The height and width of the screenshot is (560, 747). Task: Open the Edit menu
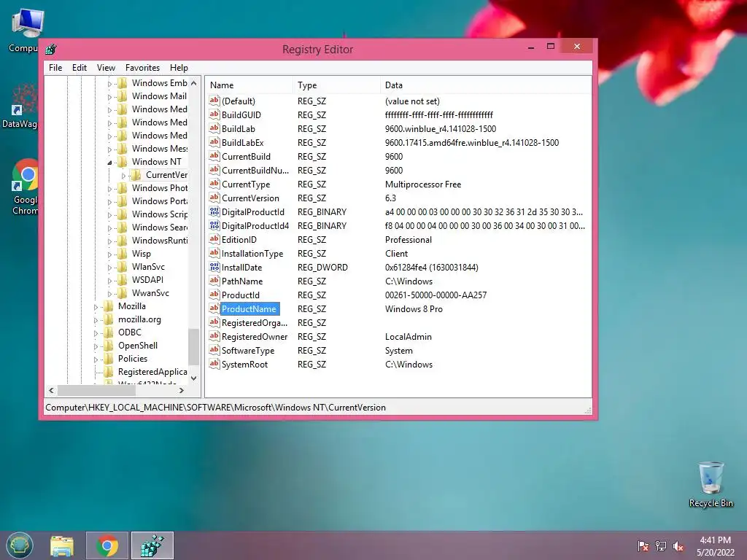(x=79, y=68)
